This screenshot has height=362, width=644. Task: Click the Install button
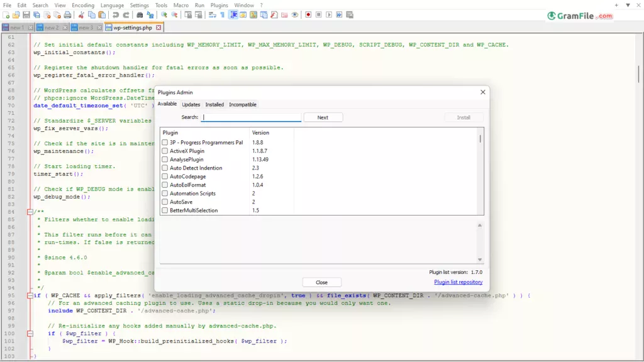tap(464, 118)
